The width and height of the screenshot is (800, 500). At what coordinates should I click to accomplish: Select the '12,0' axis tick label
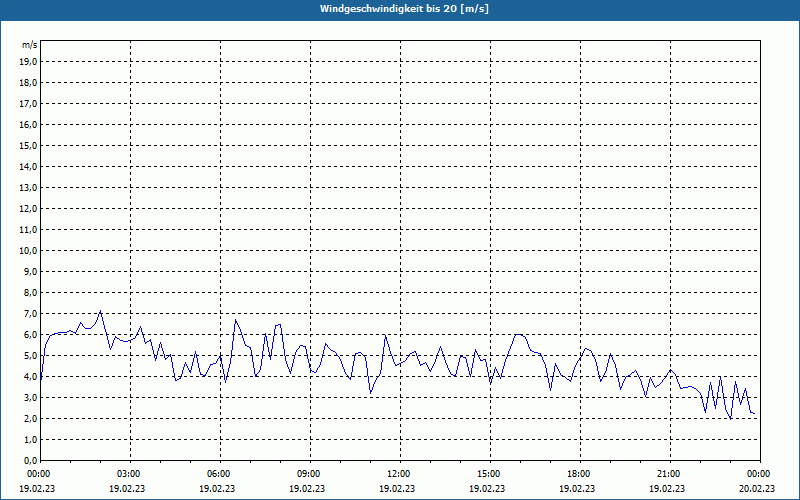click(x=28, y=209)
